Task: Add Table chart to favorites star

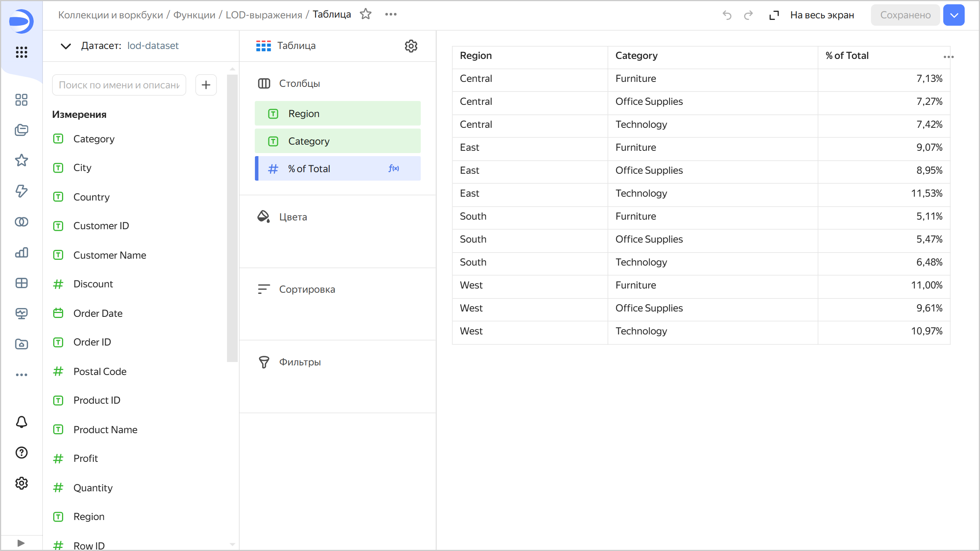Action: (x=366, y=15)
